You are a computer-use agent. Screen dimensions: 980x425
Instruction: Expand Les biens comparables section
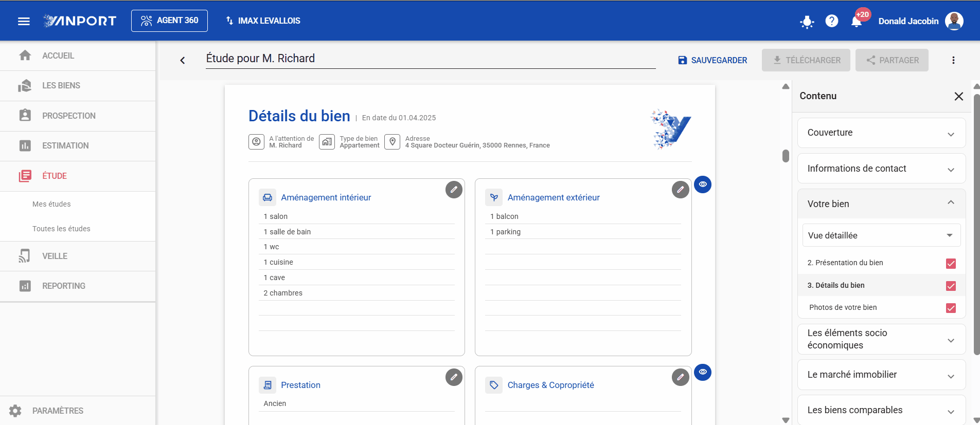[881, 410]
